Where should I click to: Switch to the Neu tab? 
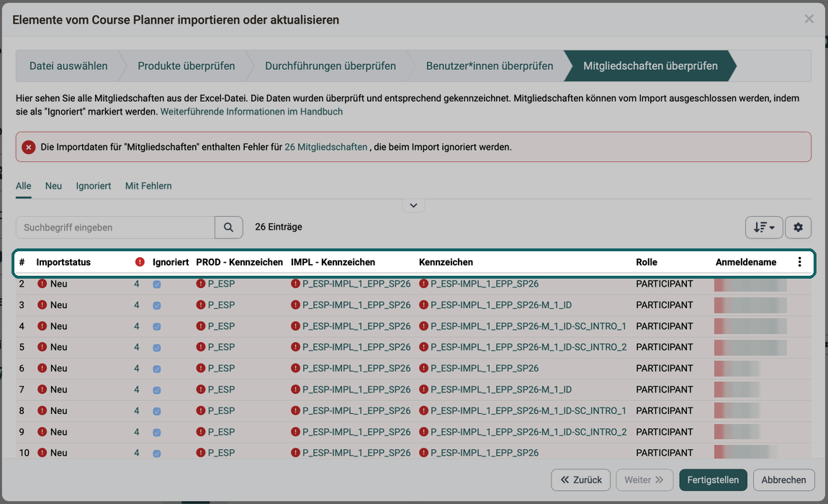tap(53, 186)
